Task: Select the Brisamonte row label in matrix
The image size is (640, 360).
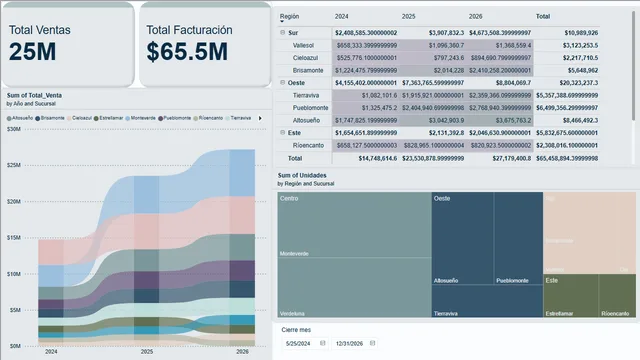Action: pos(308,70)
